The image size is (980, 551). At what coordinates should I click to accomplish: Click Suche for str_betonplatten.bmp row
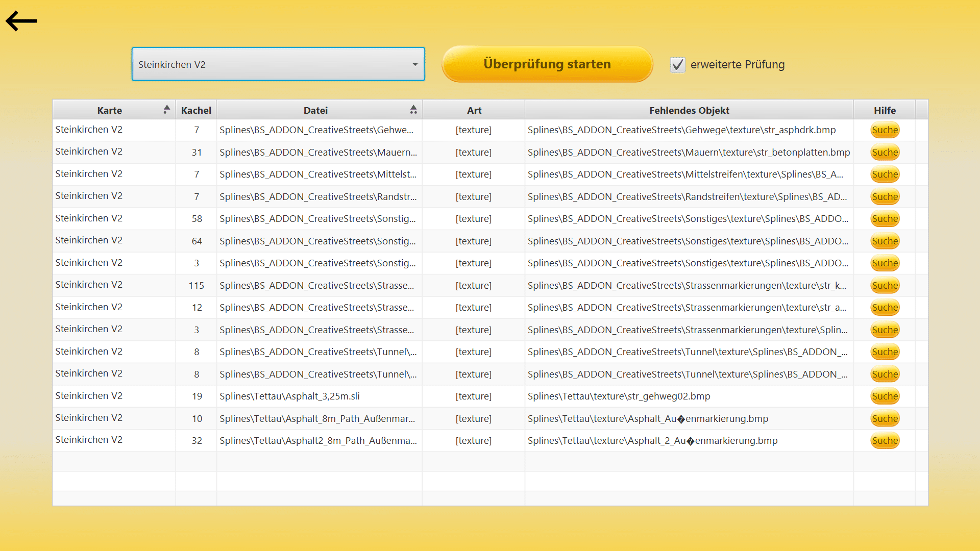click(885, 153)
